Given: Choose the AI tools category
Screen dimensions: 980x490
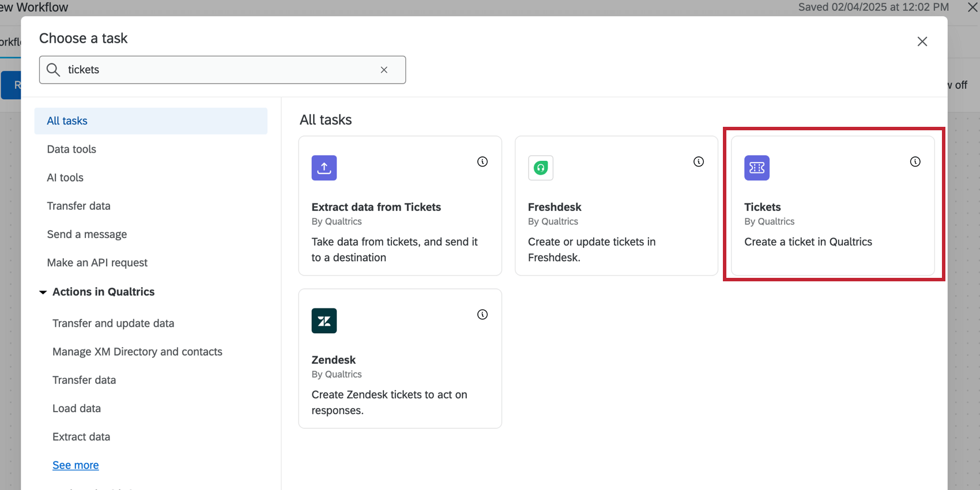Looking at the screenshot, I should 65,178.
